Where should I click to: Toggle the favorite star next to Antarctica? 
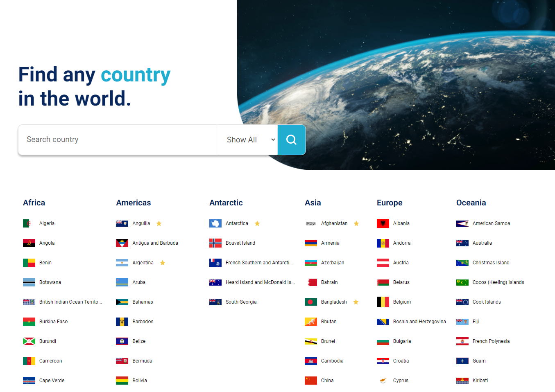click(x=257, y=223)
